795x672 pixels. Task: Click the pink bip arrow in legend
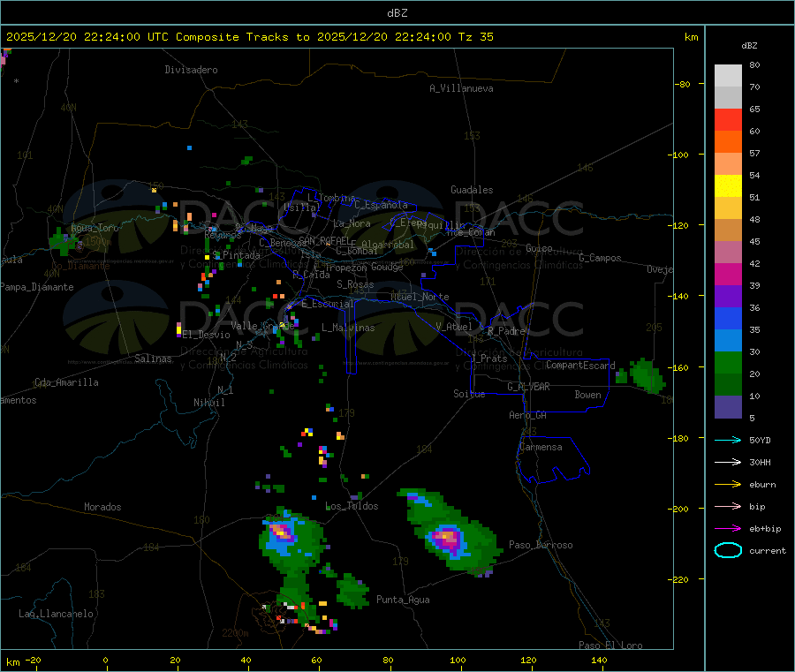click(x=728, y=506)
